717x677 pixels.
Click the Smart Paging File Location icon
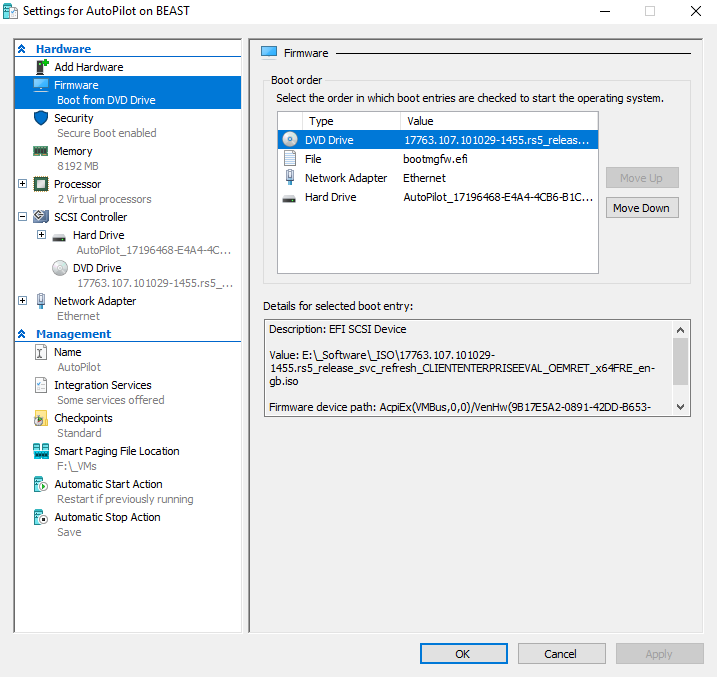pos(41,451)
